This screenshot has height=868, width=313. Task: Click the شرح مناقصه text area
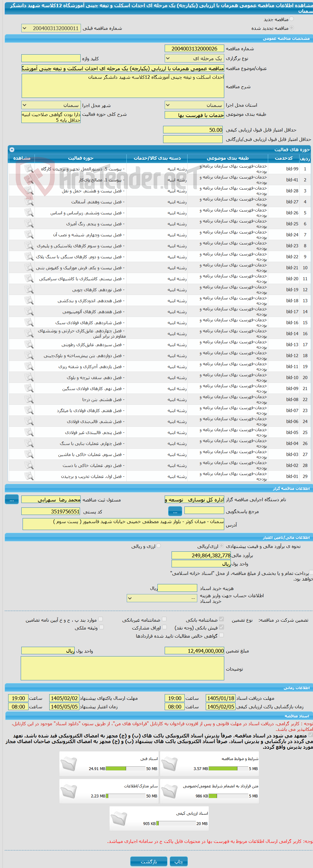click(123, 86)
